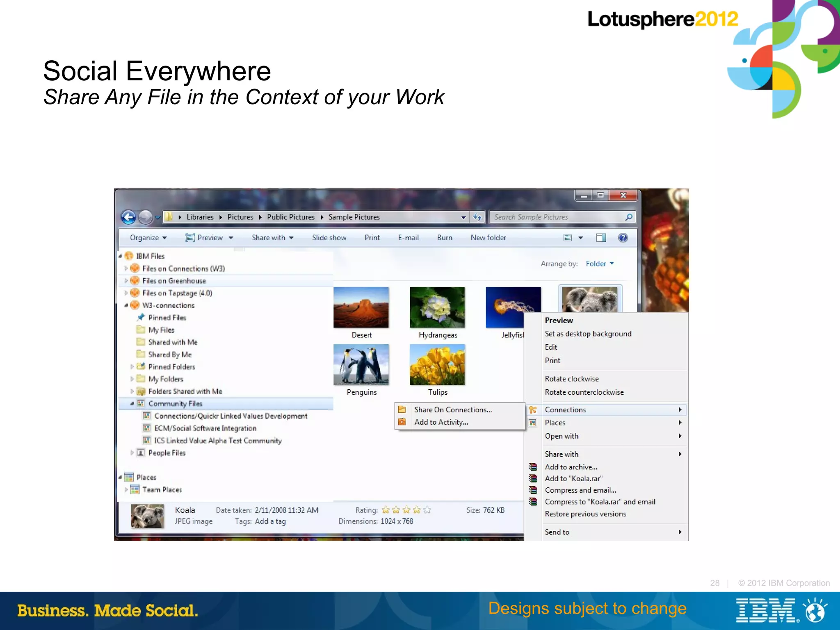Click the Connections icon in context menu

pos(533,409)
